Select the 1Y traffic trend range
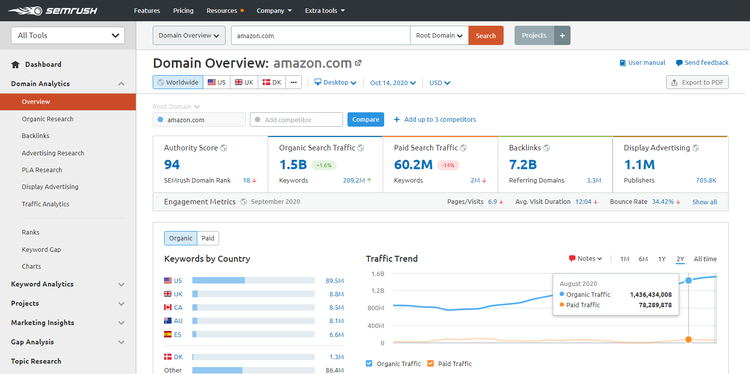 (662, 259)
